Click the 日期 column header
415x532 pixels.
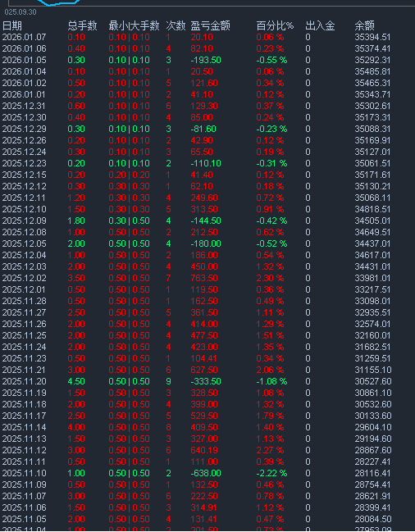coord(12,25)
